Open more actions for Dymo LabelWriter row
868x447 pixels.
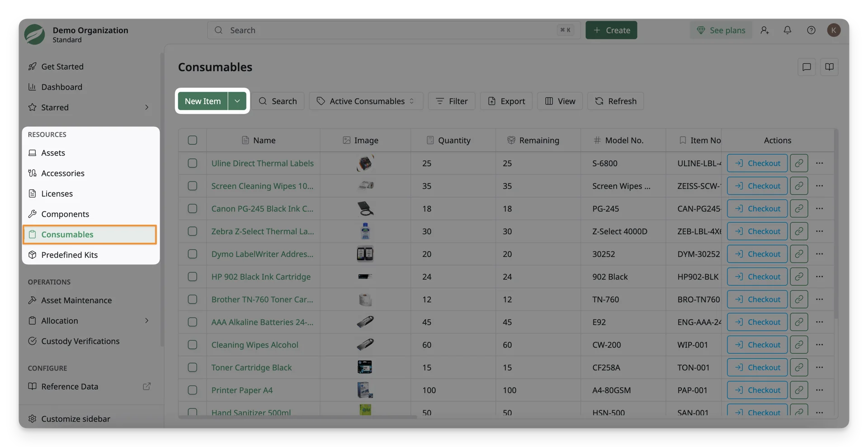[820, 254]
